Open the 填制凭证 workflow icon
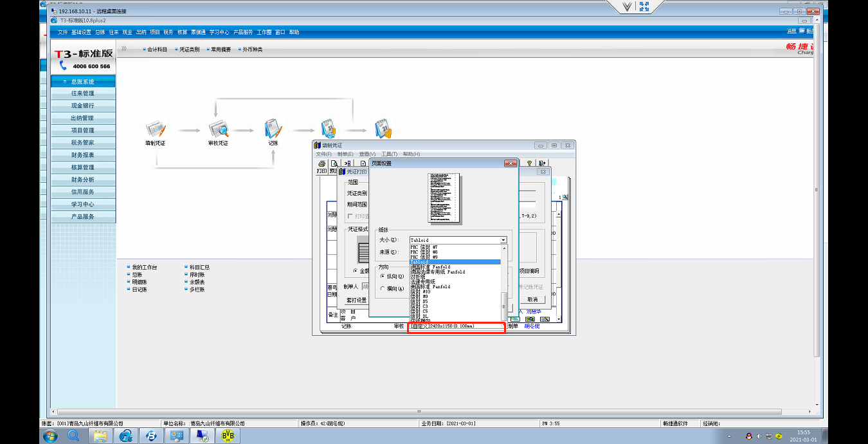 coord(156,129)
